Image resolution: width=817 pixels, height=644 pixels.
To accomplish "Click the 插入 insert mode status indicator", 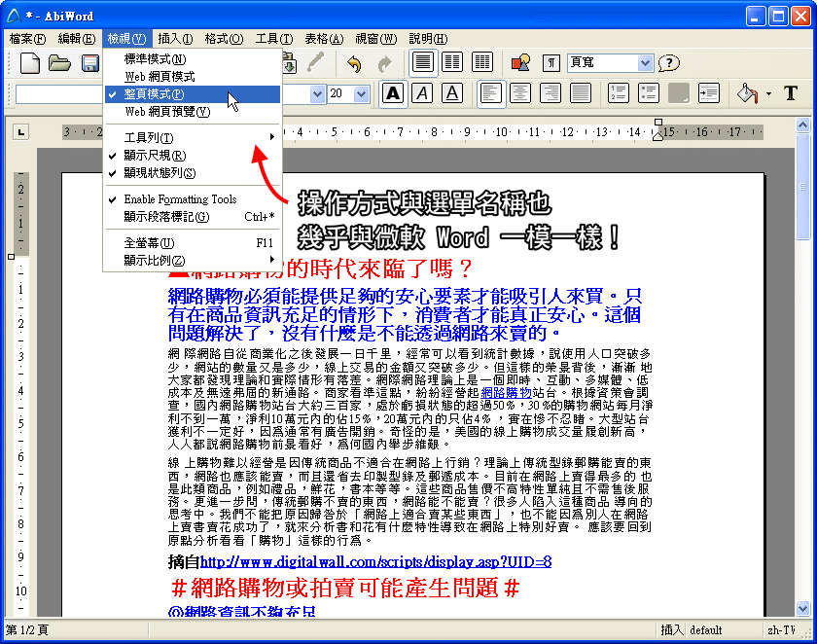I will pyautogui.click(x=671, y=630).
